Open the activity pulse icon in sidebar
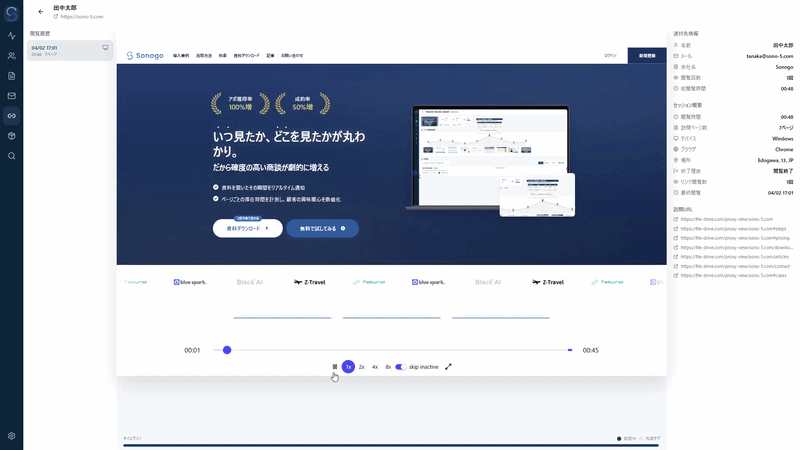This screenshot has width=800, height=450. [11, 36]
